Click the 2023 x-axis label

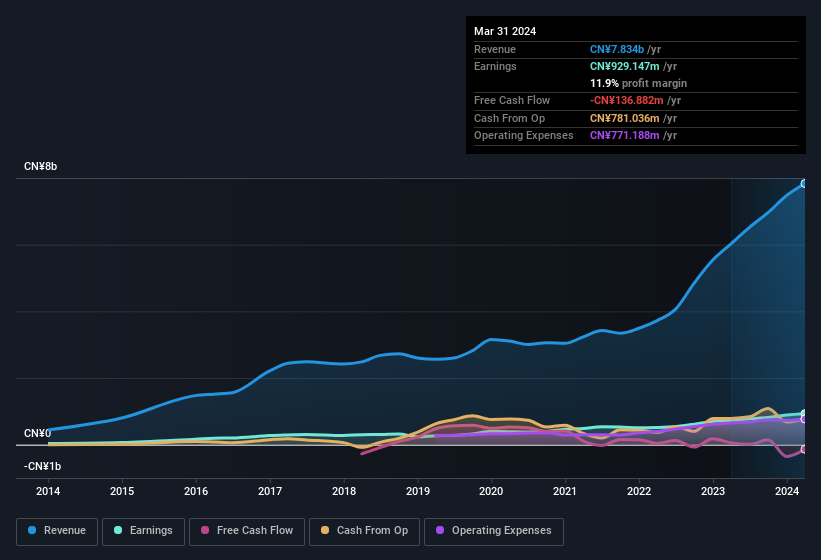(x=713, y=491)
